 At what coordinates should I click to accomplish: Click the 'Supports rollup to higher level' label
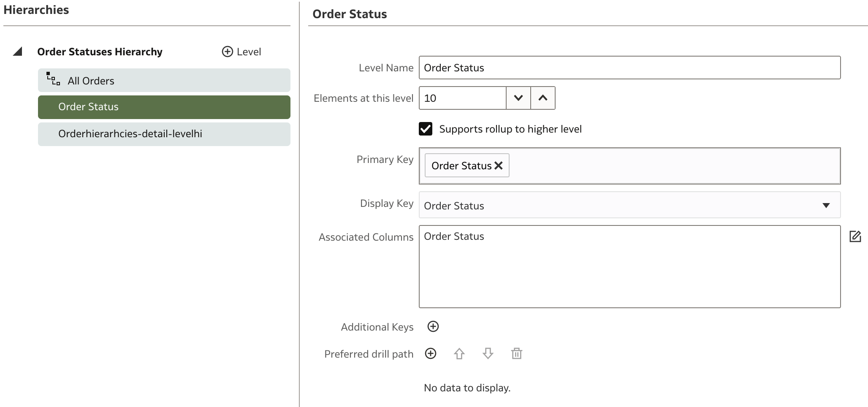(510, 129)
